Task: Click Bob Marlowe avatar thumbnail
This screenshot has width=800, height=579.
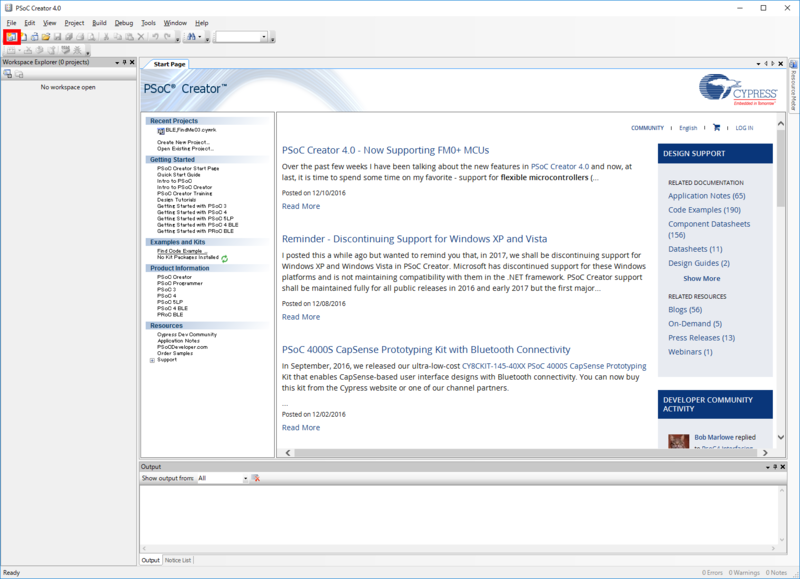Action: click(679, 441)
